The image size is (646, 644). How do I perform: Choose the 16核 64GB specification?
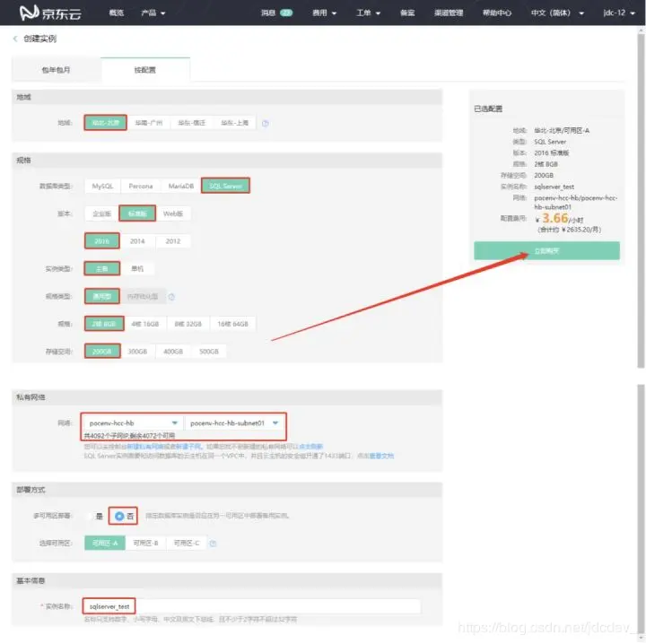(x=232, y=324)
